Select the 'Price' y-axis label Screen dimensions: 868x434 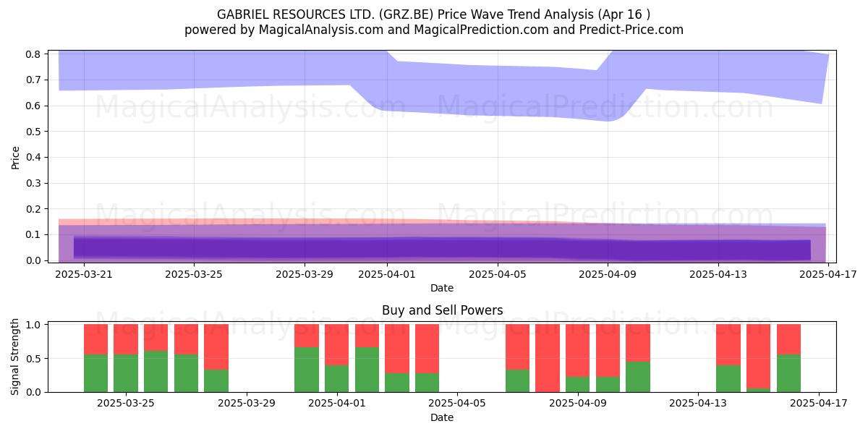[16, 157]
